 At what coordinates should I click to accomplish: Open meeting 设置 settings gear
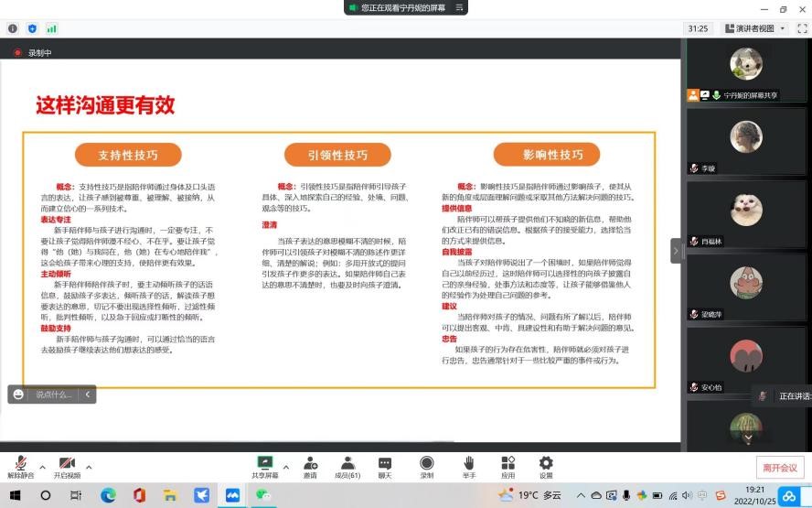click(x=546, y=466)
